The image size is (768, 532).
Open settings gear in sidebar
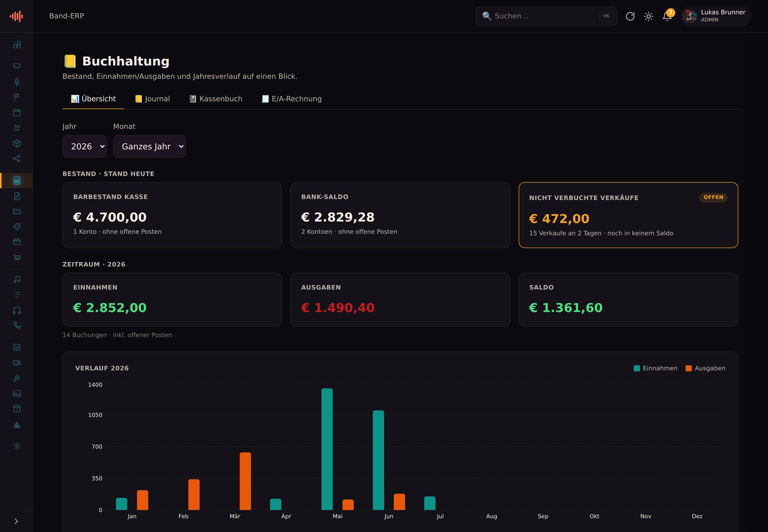click(17, 446)
